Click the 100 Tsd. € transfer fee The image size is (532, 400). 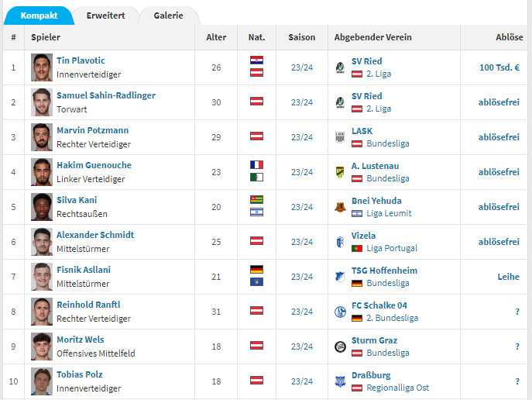tap(499, 67)
